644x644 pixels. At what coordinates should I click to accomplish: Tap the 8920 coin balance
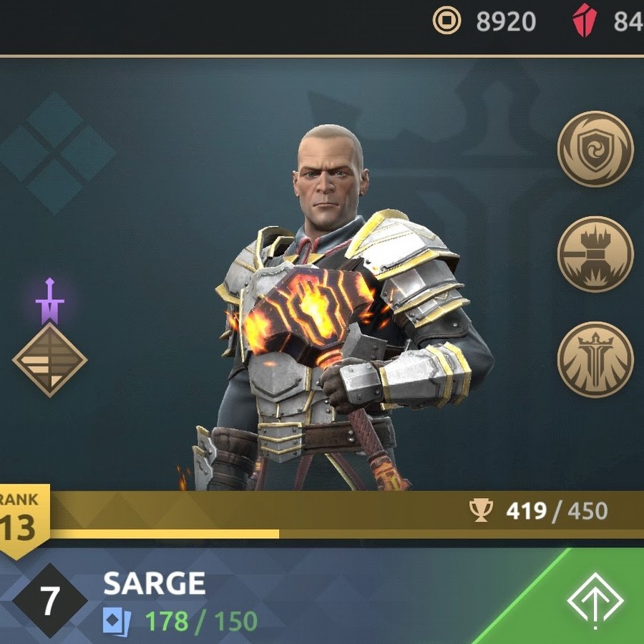coord(506,21)
